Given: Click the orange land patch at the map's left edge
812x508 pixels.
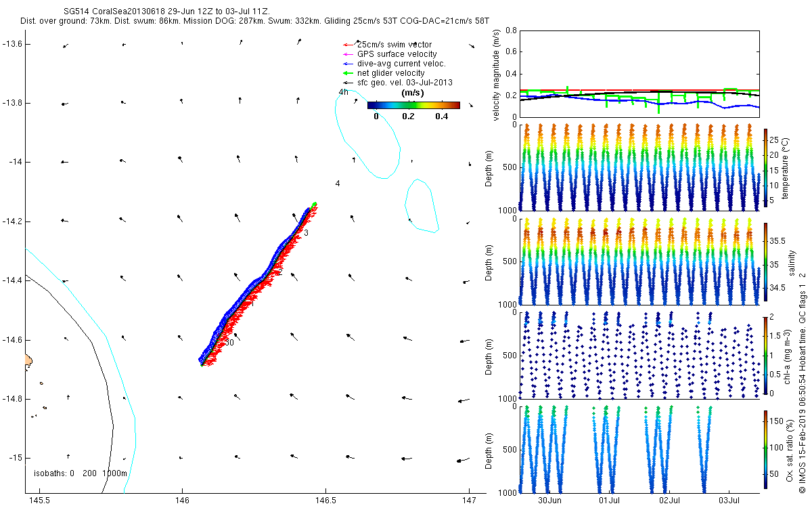Looking at the screenshot, I should [28, 362].
